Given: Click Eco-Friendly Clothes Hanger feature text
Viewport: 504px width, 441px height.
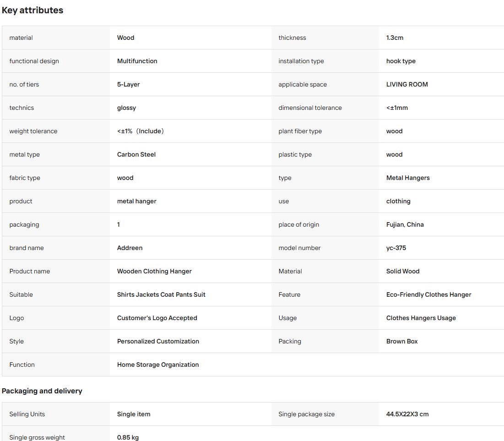Looking at the screenshot, I should click(429, 294).
